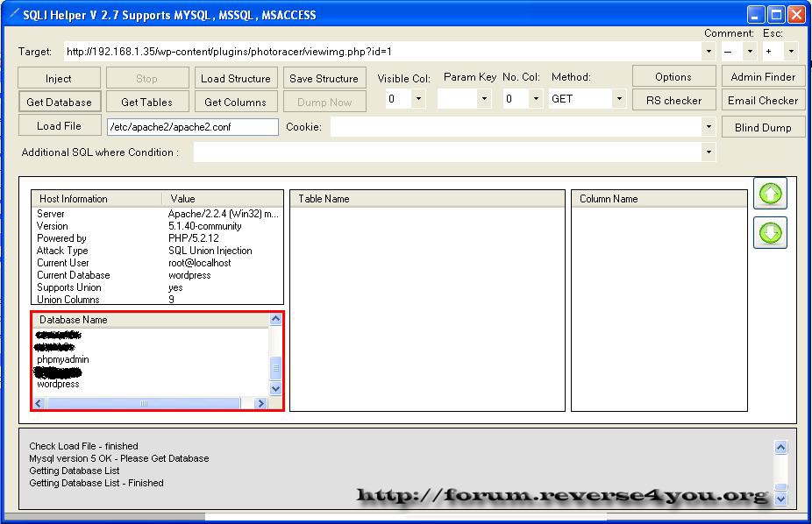Start Blind Dump
The width and height of the screenshot is (812, 524).
coord(763,127)
